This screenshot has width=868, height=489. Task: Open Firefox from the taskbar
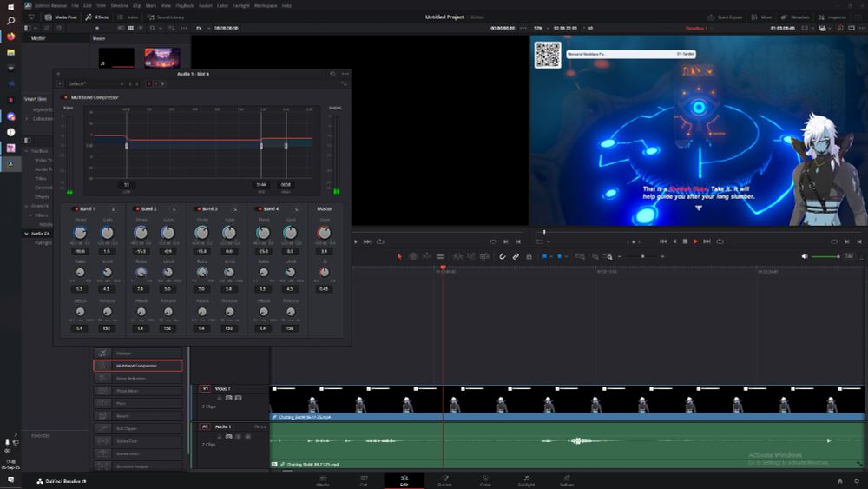[10, 36]
